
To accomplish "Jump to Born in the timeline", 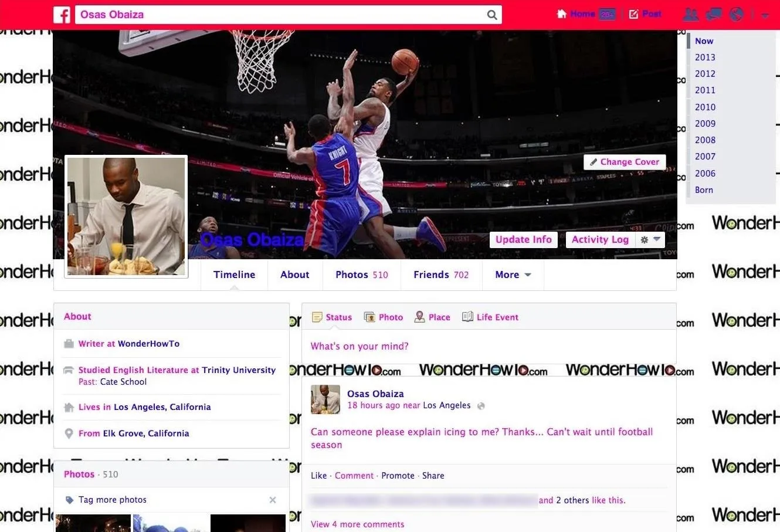I will point(704,190).
